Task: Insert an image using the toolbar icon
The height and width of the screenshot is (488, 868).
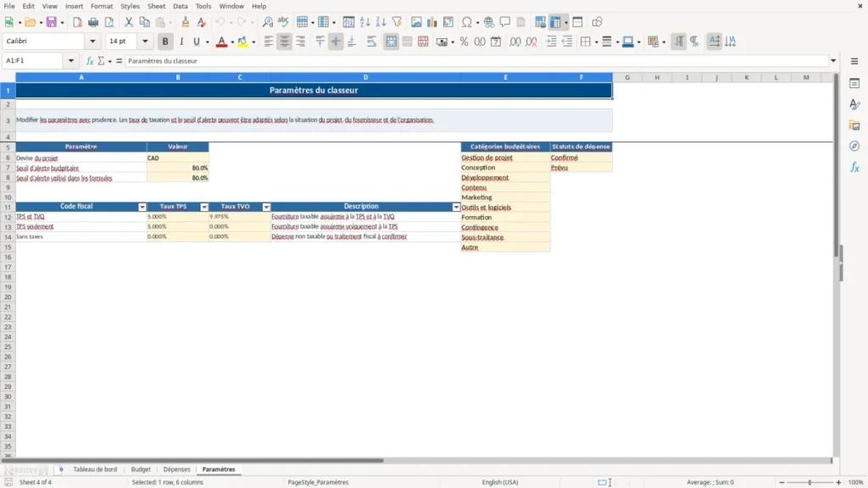Action: pos(416,22)
